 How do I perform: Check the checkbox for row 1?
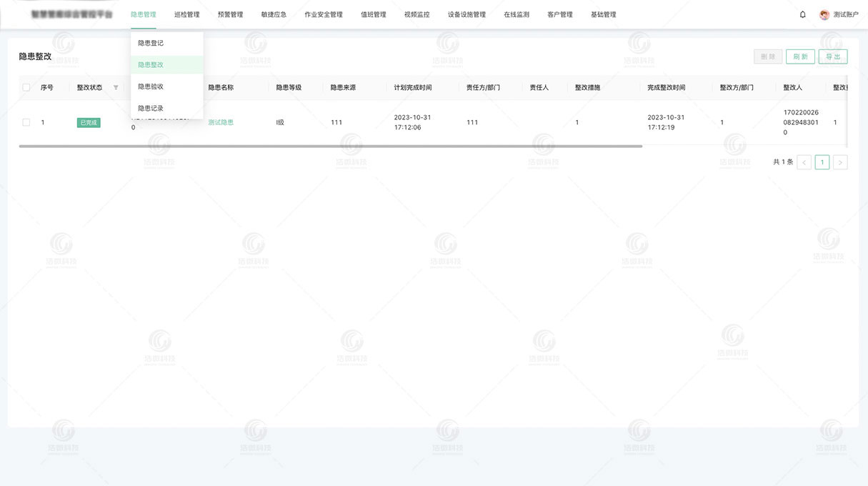[26, 121]
